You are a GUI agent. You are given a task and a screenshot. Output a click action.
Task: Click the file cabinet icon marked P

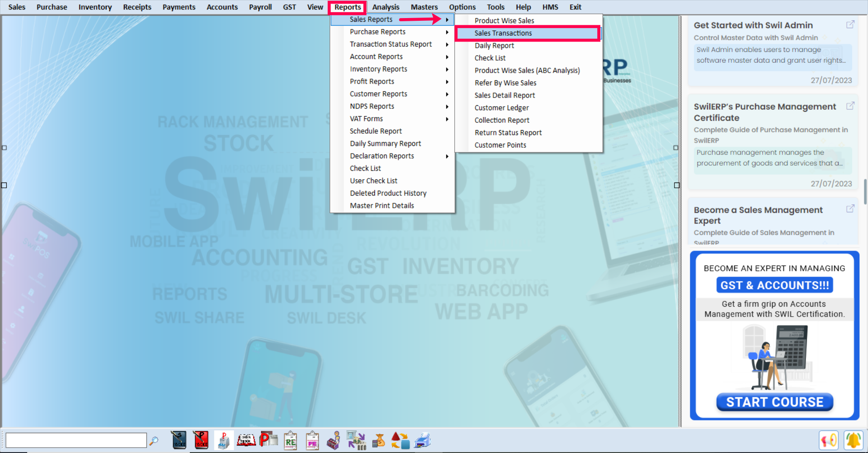click(x=223, y=440)
